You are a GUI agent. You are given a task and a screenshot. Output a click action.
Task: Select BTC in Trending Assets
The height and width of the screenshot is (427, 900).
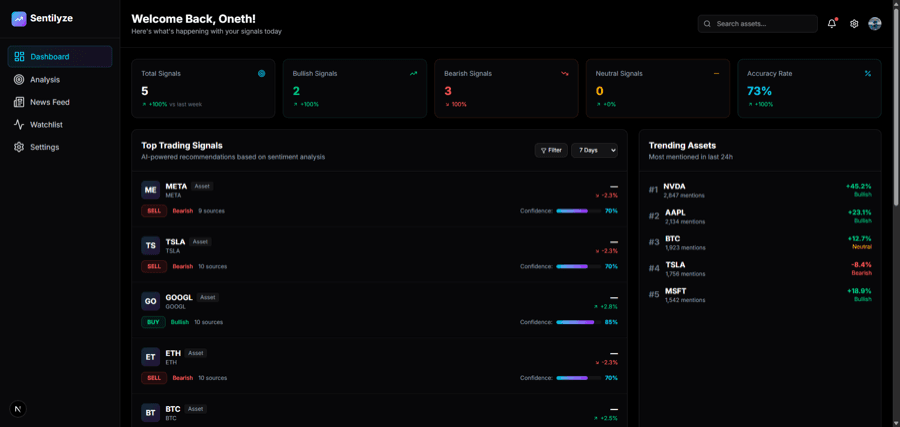[x=760, y=242]
